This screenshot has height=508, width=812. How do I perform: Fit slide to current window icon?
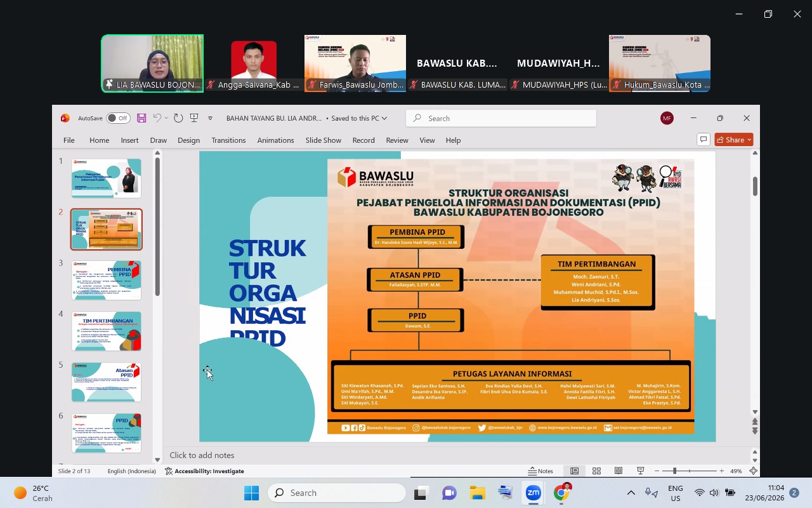[753, 471]
